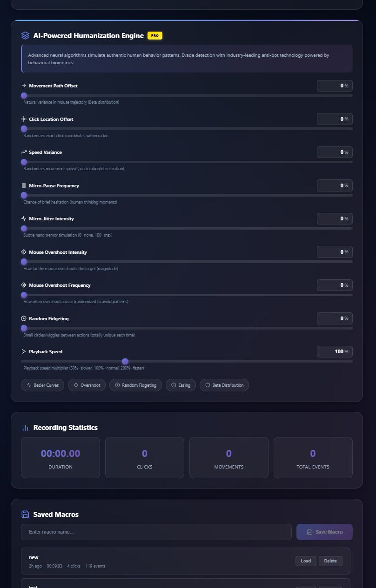Screen dimensions: 376x588
Task: Delete the macro named 'new'
Action: (x=330, y=561)
